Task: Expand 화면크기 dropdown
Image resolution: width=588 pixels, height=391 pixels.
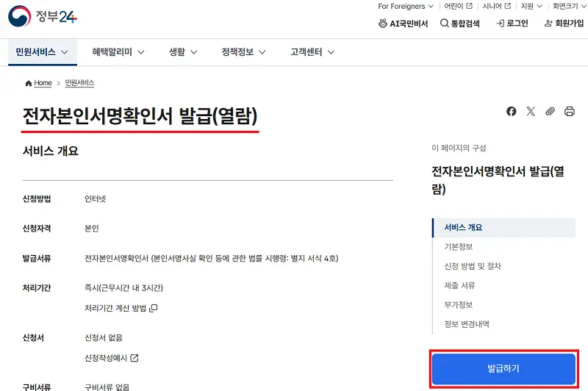Action: pos(570,6)
